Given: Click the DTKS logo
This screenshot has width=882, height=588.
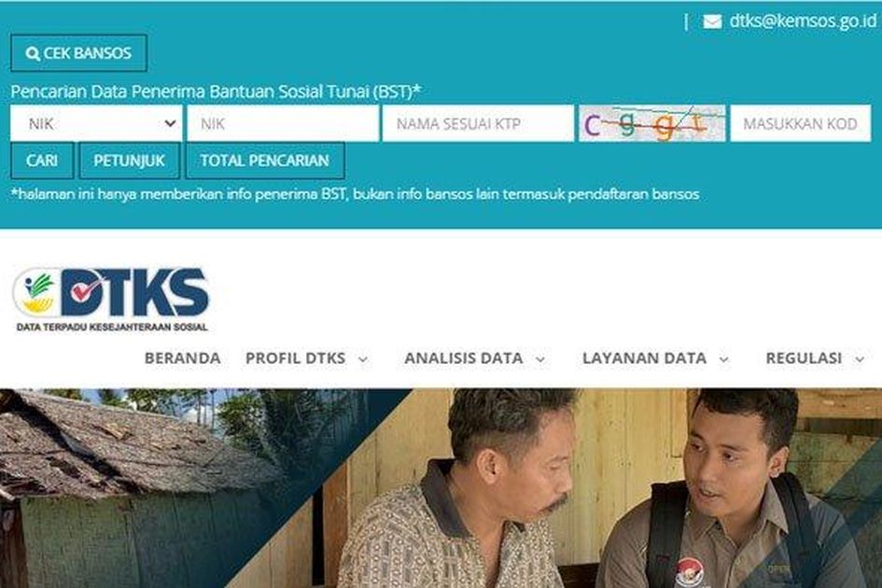Looking at the screenshot, I should click(111, 300).
